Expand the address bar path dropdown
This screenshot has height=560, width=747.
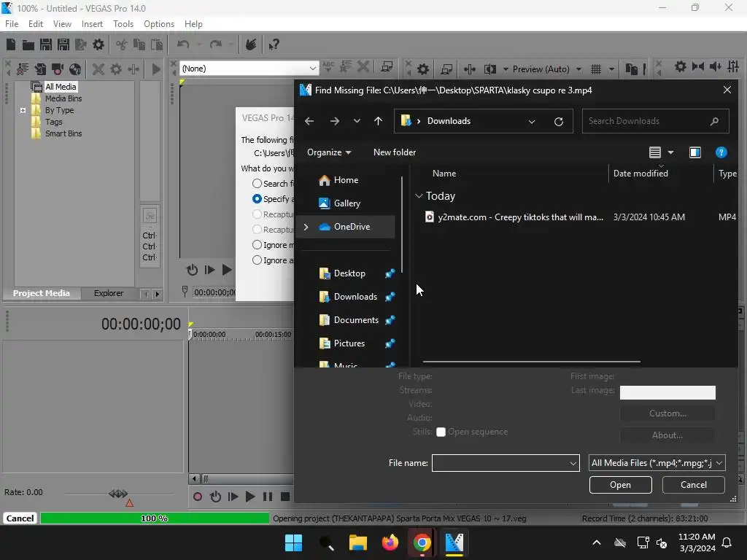[532, 122]
